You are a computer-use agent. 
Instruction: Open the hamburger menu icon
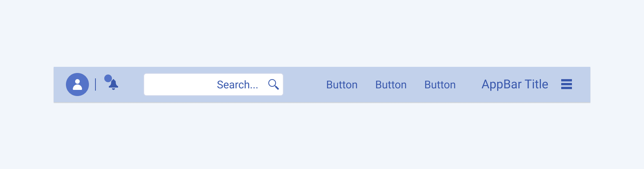pos(567,84)
